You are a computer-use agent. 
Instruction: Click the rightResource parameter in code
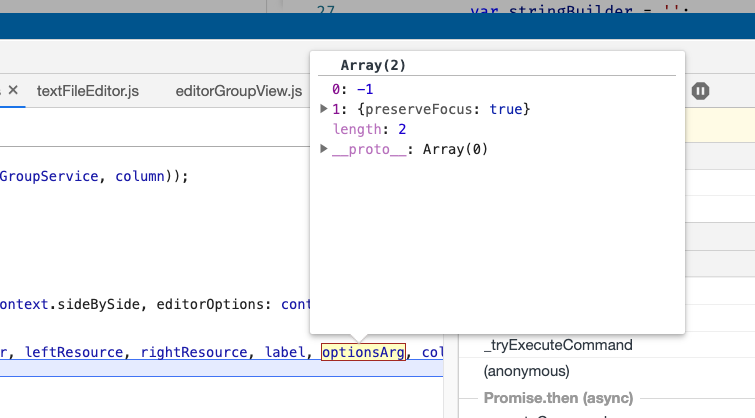click(194, 352)
